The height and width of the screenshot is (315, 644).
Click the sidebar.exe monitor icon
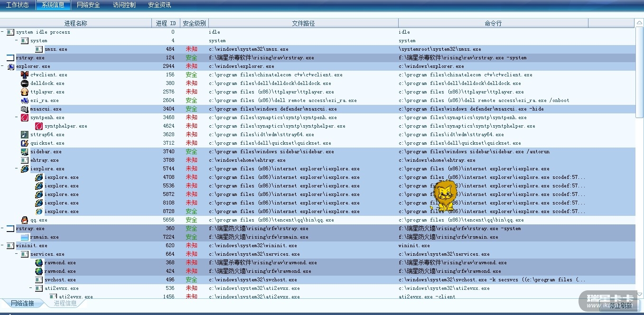[25, 152]
